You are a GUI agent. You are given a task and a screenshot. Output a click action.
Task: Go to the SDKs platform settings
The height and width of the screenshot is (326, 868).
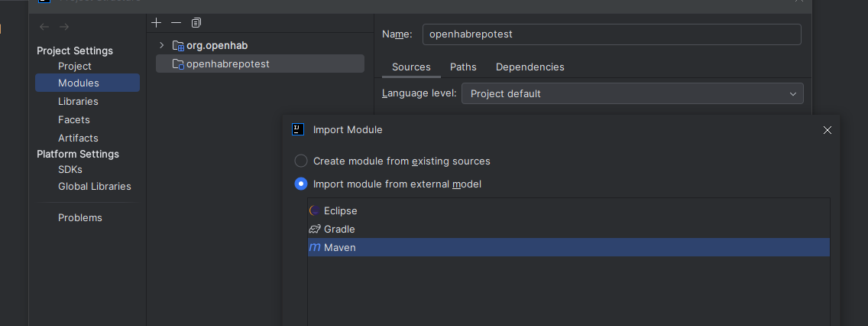(x=70, y=169)
